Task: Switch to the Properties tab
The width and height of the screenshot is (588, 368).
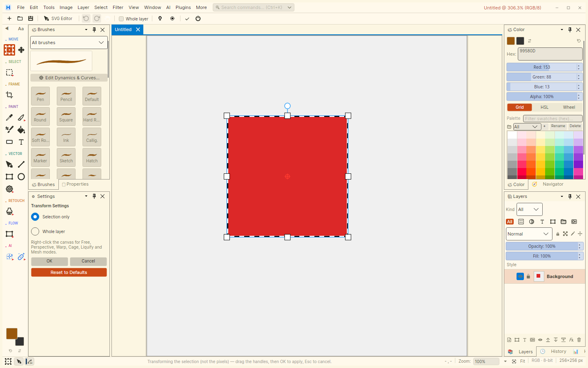Action: coord(75,184)
